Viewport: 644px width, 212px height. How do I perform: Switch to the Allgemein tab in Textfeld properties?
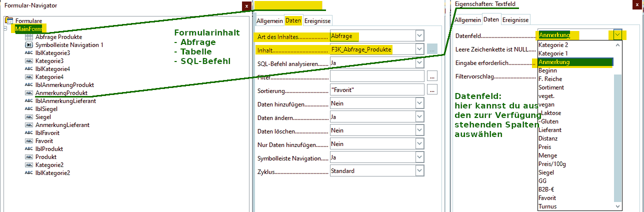(467, 20)
